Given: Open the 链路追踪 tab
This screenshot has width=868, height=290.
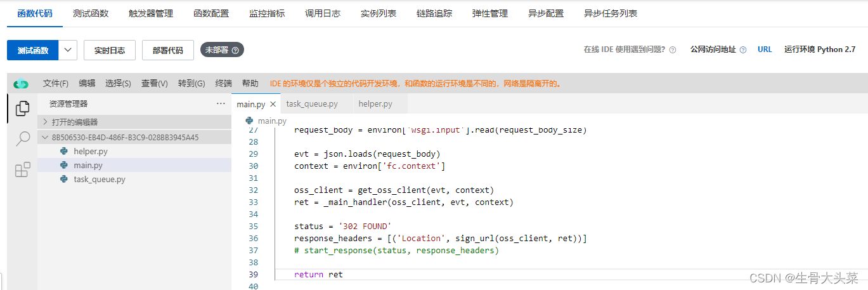Looking at the screenshot, I should 434,13.
